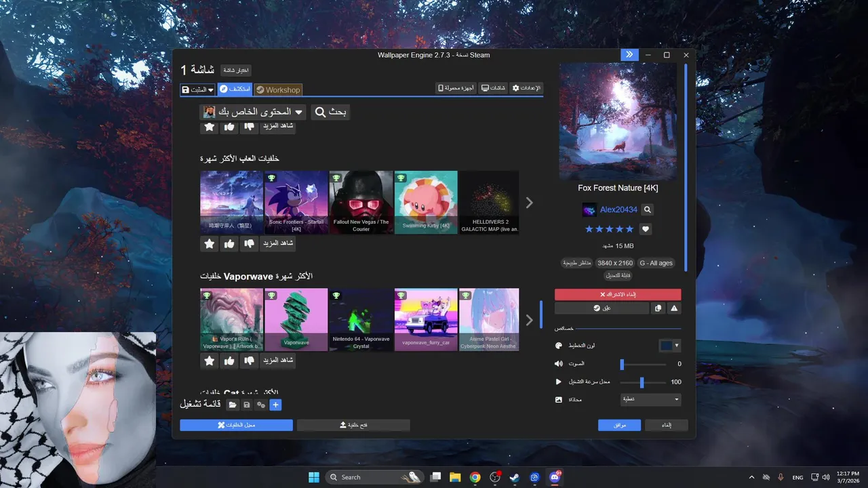
Task: Open Google Chrome from the taskbar
Action: pyautogui.click(x=475, y=477)
